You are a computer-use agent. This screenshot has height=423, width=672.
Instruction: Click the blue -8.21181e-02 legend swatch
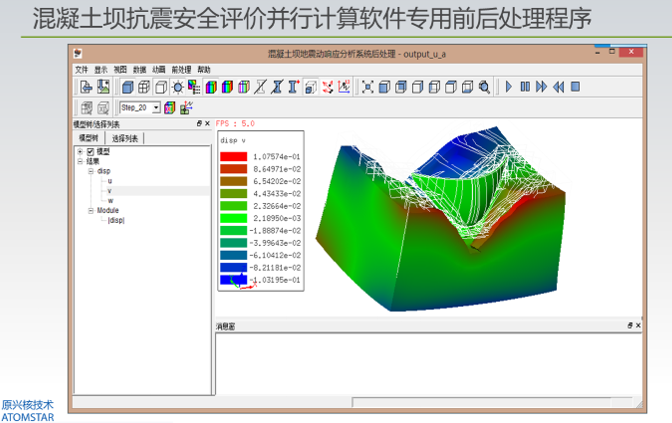point(234,267)
